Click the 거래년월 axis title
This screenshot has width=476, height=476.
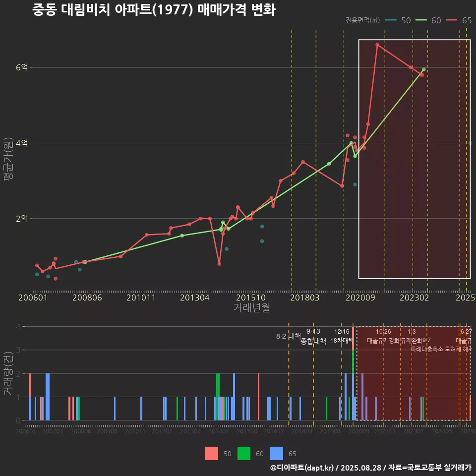251,307
